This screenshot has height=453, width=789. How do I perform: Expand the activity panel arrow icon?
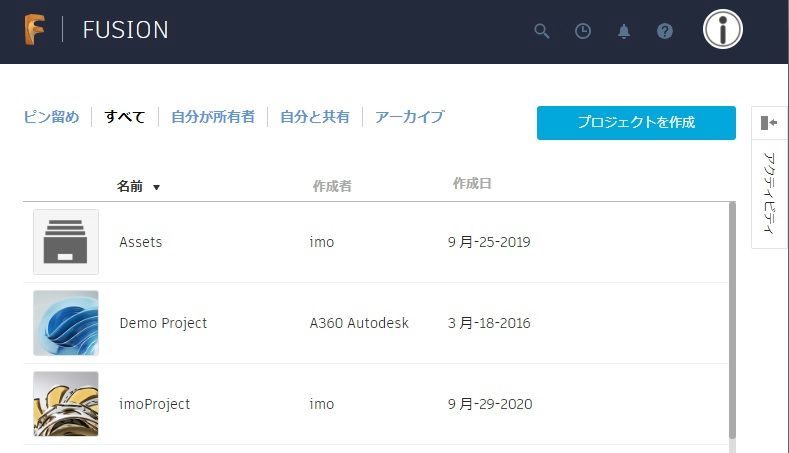click(769, 123)
